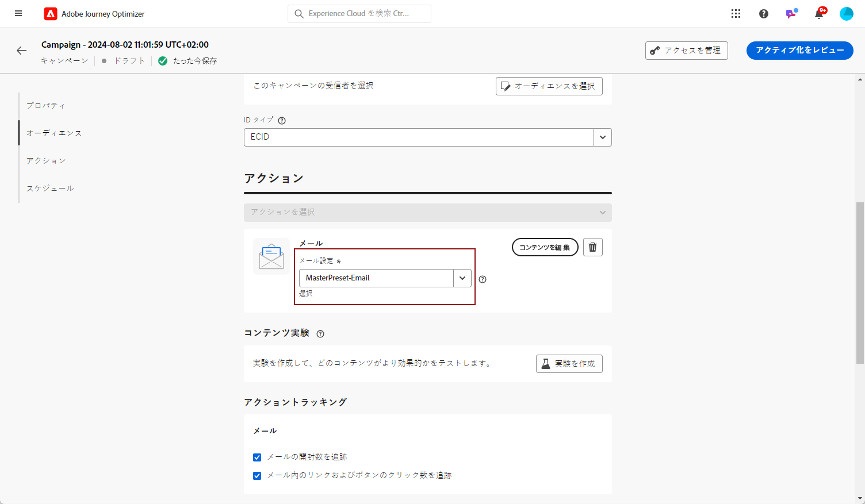Open the Help icon in header

point(763,14)
